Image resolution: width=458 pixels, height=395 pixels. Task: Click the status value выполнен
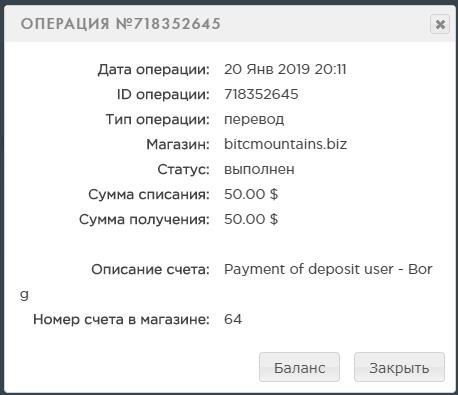pyautogui.click(x=259, y=169)
